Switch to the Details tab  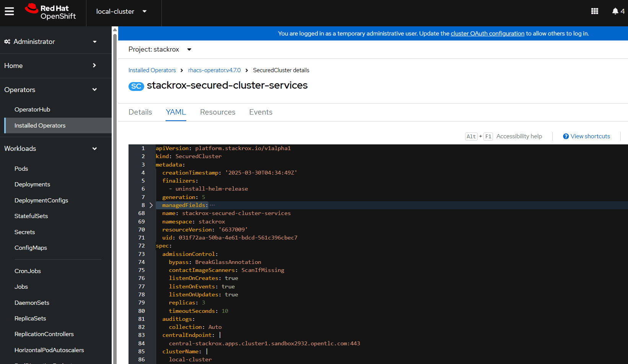[140, 112]
